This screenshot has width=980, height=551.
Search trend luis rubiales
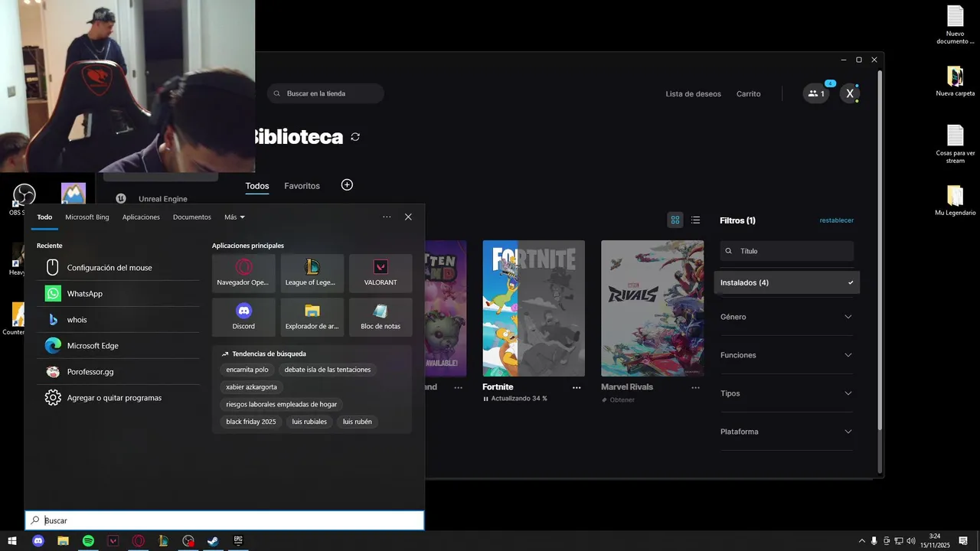point(309,422)
